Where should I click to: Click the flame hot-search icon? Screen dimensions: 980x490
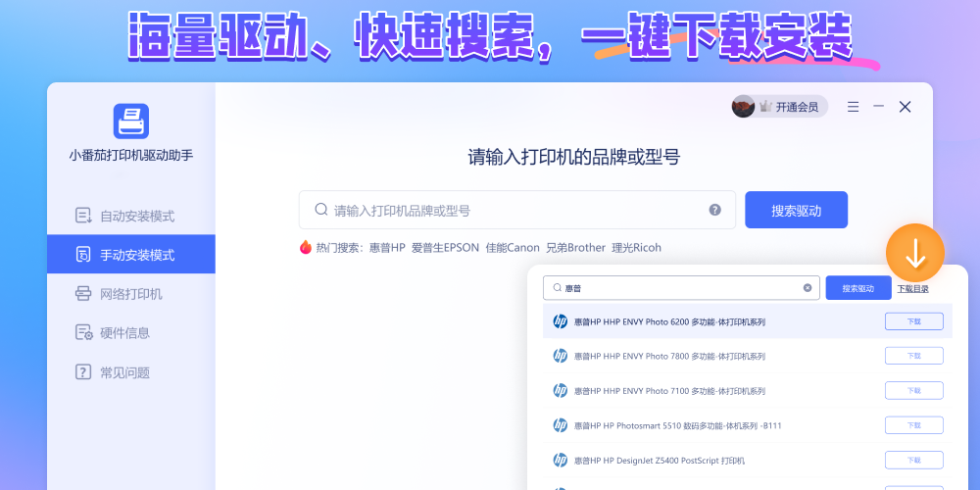click(x=306, y=247)
